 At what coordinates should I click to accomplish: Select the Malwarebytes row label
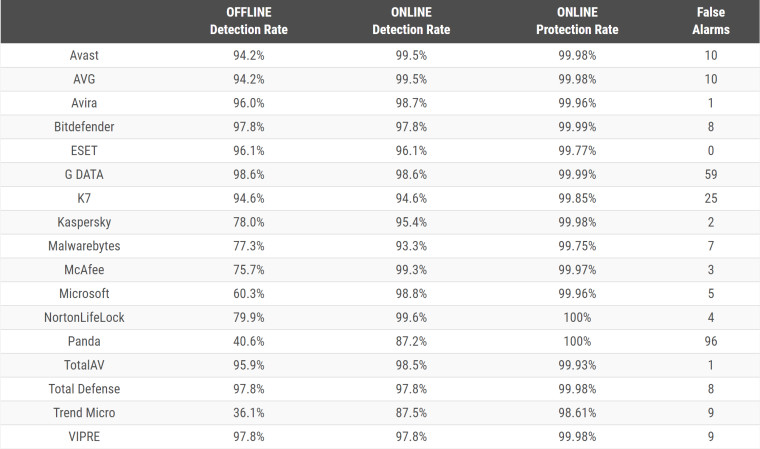coord(84,246)
